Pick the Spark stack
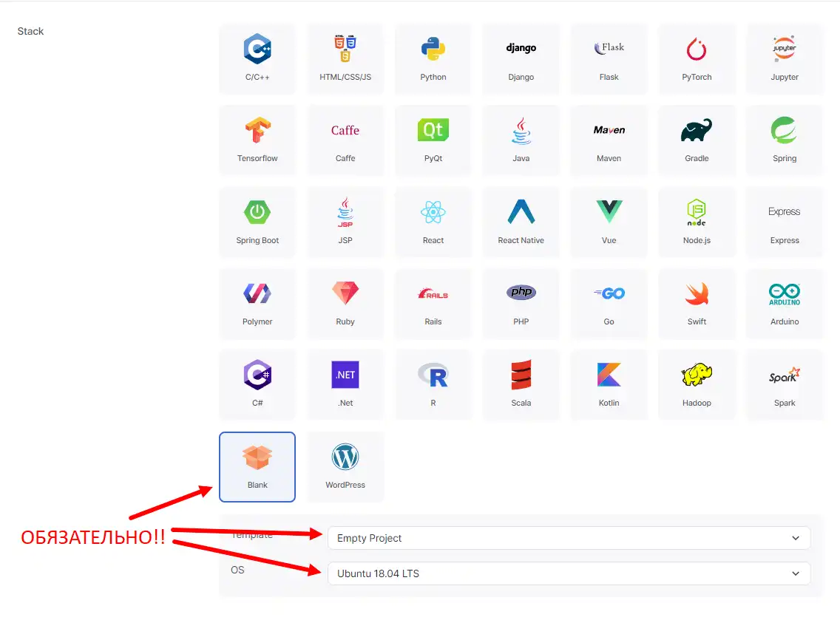 [x=785, y=385]
